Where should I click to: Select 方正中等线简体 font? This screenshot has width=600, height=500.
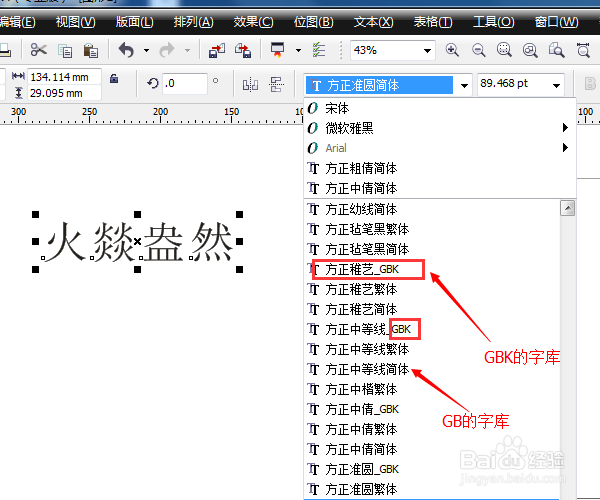(432, 369)
